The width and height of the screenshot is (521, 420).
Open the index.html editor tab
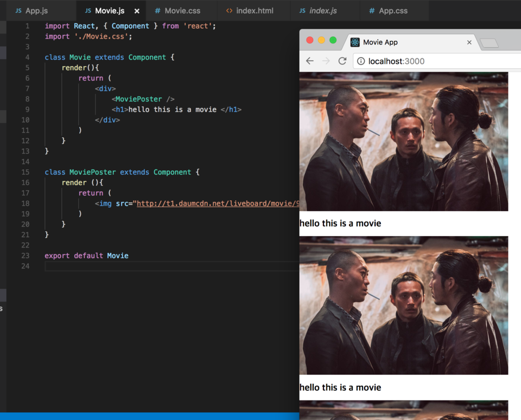pyautogui.click(x=255, y=11)
